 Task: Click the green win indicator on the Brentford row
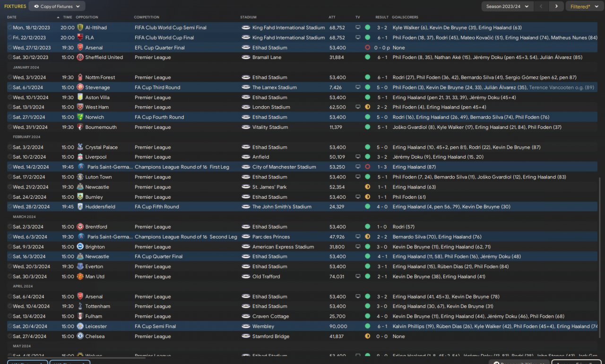point(367,227)
